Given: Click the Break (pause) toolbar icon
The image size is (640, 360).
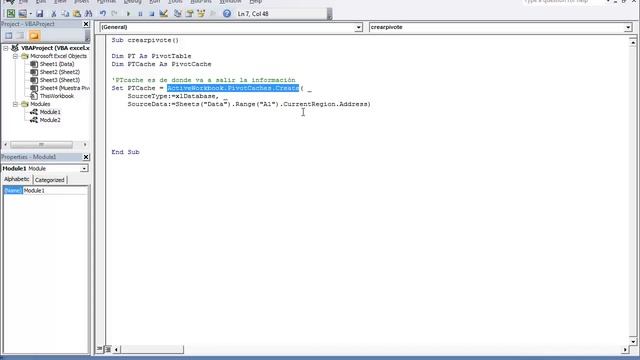Looking at the screenshot, I should pyautogui.click(x=140, y=13).
